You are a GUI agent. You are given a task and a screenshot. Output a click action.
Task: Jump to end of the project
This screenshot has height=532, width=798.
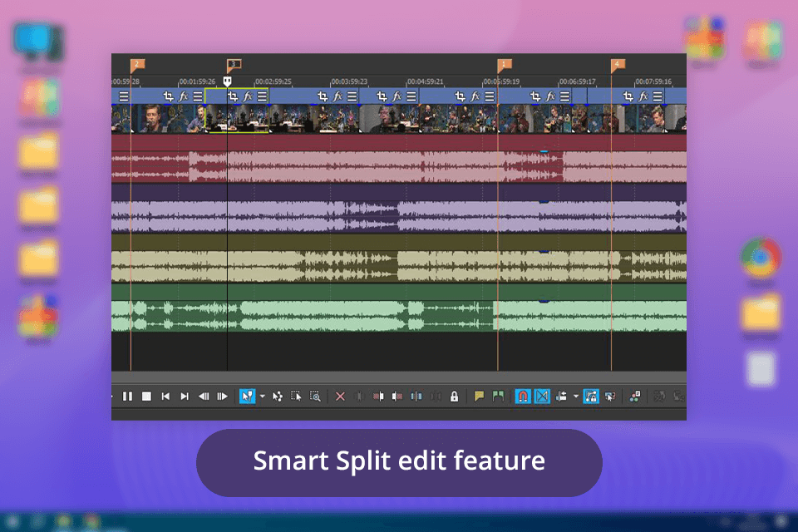tap(185, 396)
